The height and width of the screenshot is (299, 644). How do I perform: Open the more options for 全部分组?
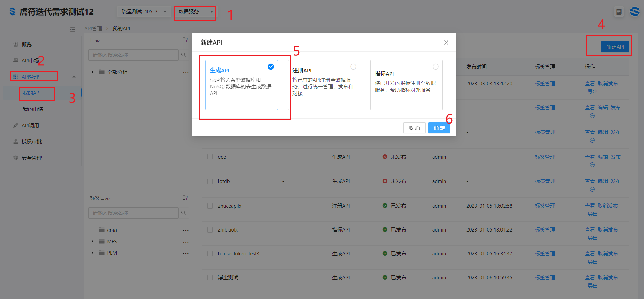186,73
